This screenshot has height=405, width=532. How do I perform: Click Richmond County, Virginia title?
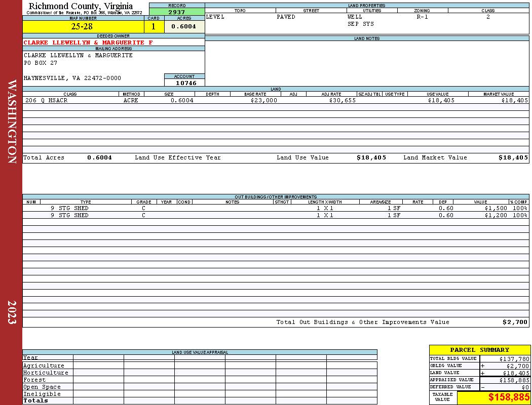click(x=81, y=6)
